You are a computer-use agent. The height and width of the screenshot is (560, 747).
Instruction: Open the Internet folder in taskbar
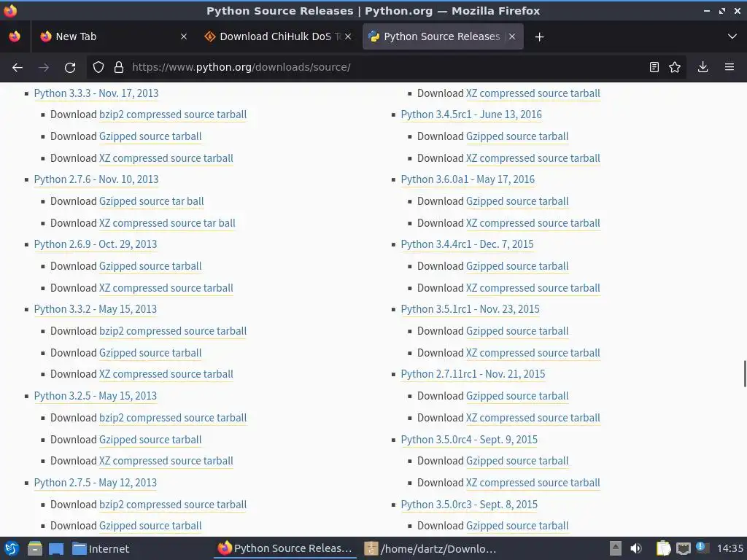[101, 548]
